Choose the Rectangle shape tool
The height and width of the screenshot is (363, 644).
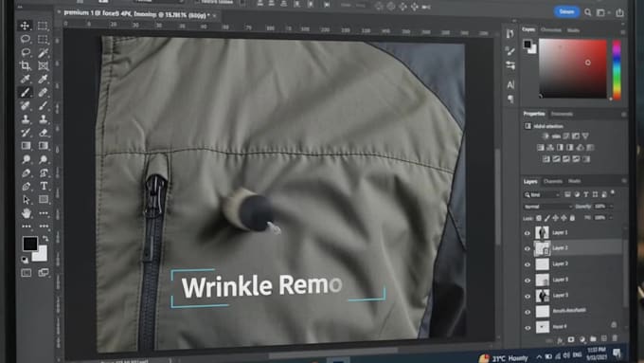point(44,199)
